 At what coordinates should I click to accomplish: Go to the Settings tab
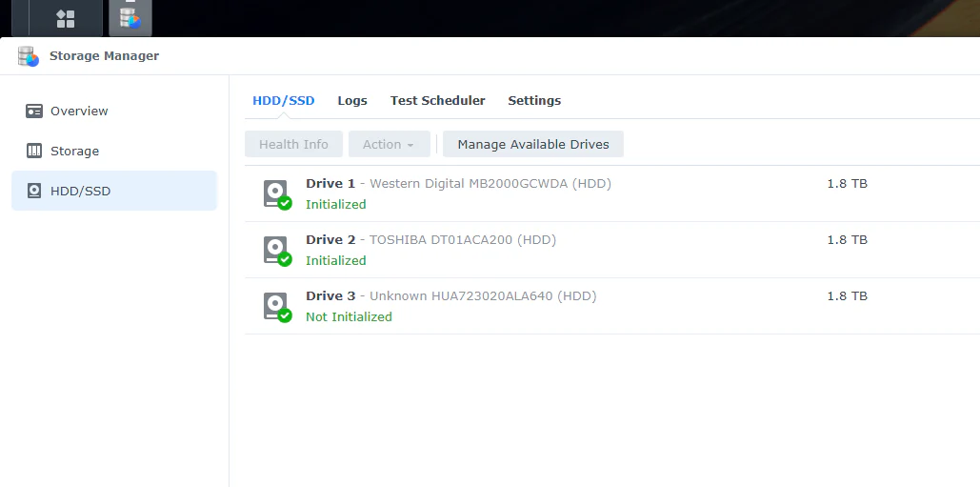(534, 101)
